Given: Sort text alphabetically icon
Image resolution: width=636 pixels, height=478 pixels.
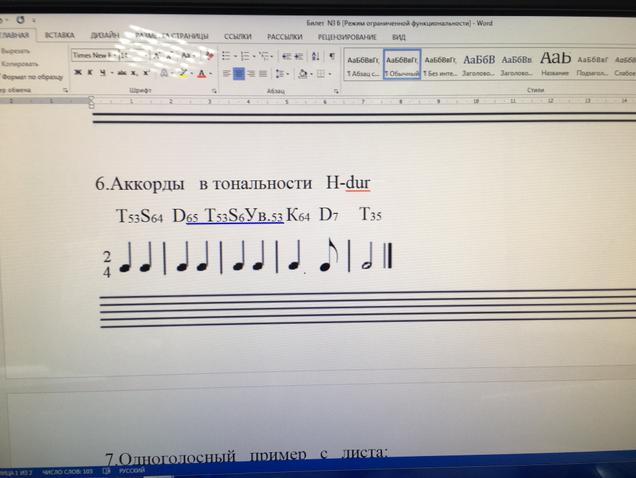Looking at the screenshot, I should click(316, 56).
